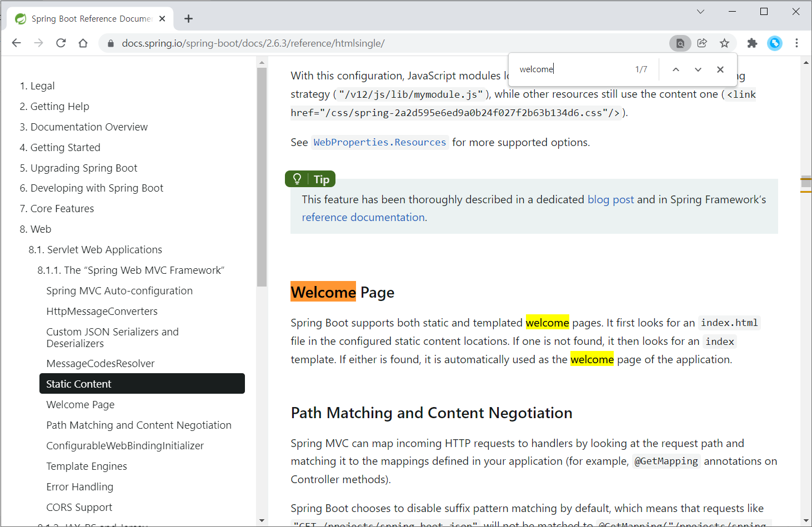812x527 pixels.
Task: Click the browser forward arrow
Action: [38, 43]
